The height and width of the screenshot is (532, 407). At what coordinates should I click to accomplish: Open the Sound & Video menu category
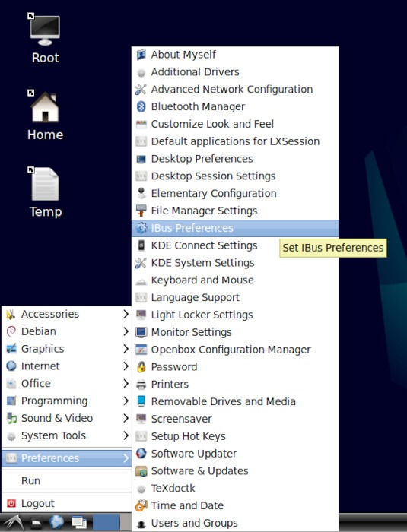tap(67, 418)
